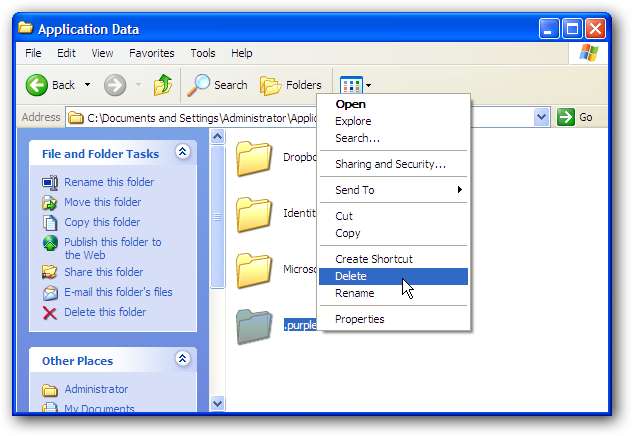Open the File menu
Screen dimensions: 632x436
tap(33, 53)
